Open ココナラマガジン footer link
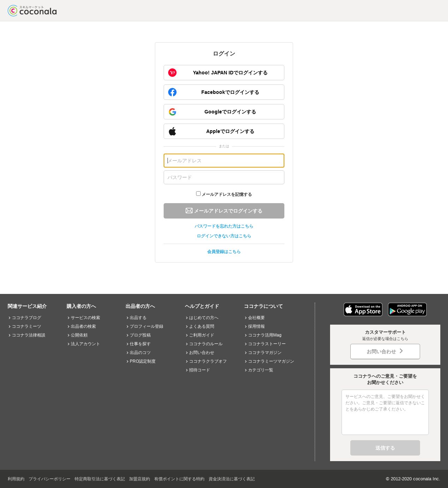 click(265, 353)
